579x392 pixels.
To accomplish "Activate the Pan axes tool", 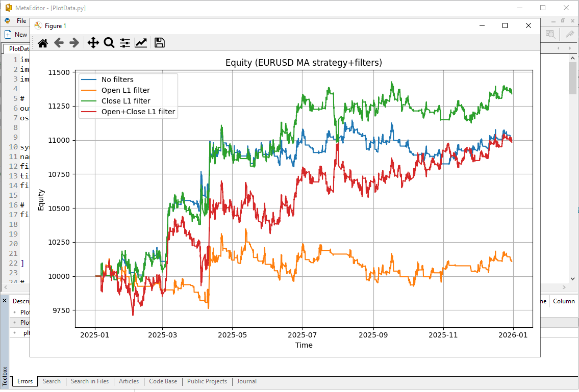I will [93, 43].
